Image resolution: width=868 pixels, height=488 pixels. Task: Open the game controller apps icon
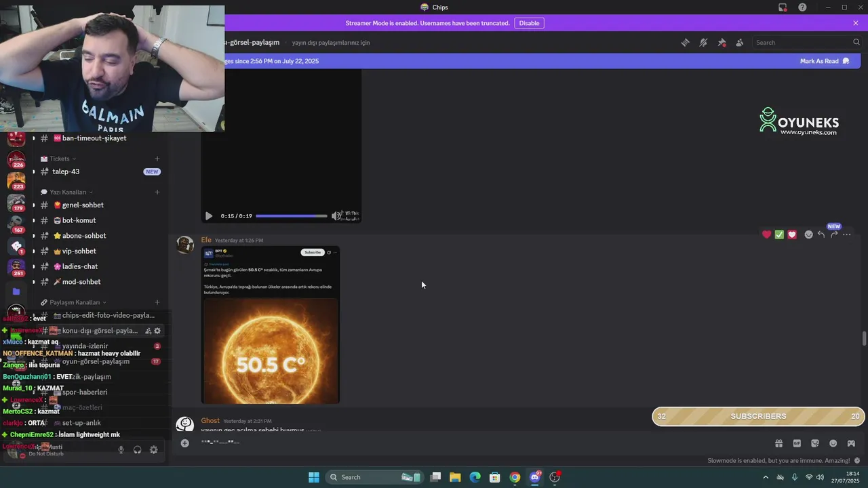click(x=851, y=443)
